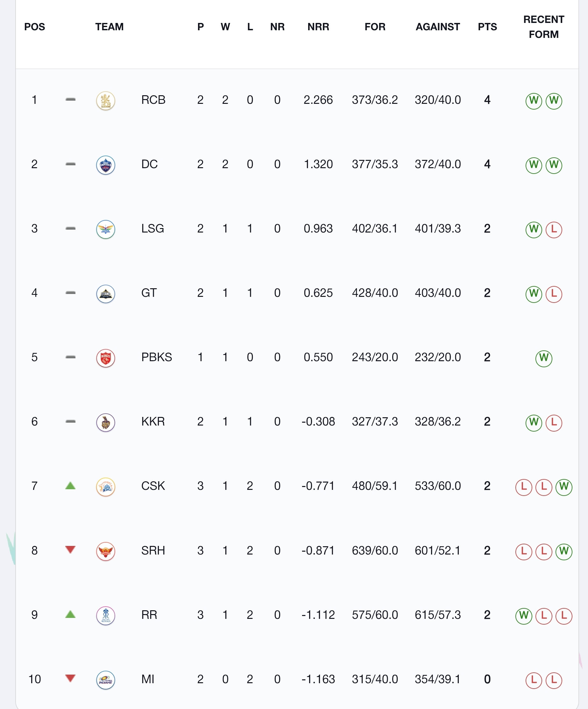Select the LSG team crest icon
Viewport: 588px width, 709px height.
click(x=106, y=230)
